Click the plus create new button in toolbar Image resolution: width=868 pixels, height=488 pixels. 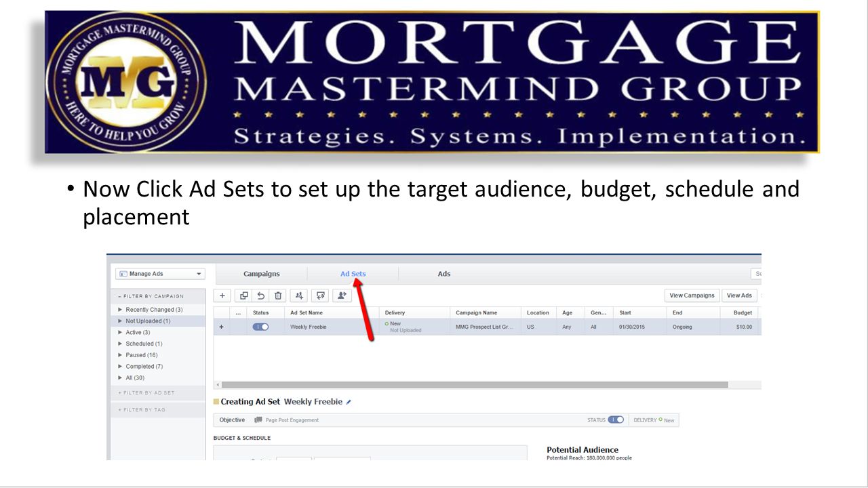(222, 296)
